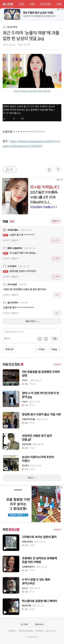The width and height of the screenshot is (64, 644).
Task: Click the comment input field
Action: 32,332
